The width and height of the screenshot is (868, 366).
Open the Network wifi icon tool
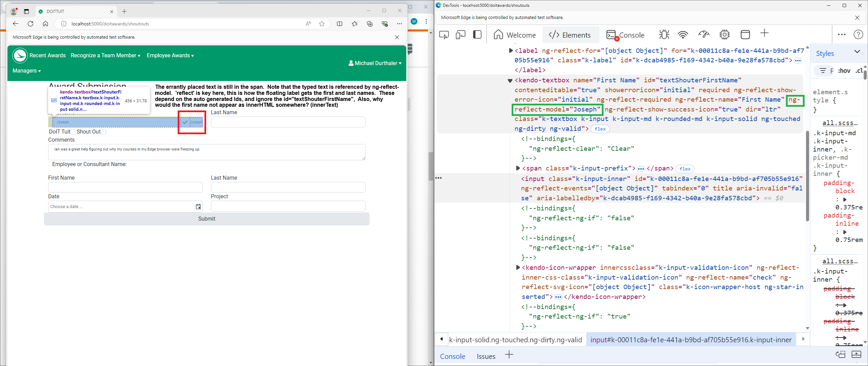click(683, 35)
